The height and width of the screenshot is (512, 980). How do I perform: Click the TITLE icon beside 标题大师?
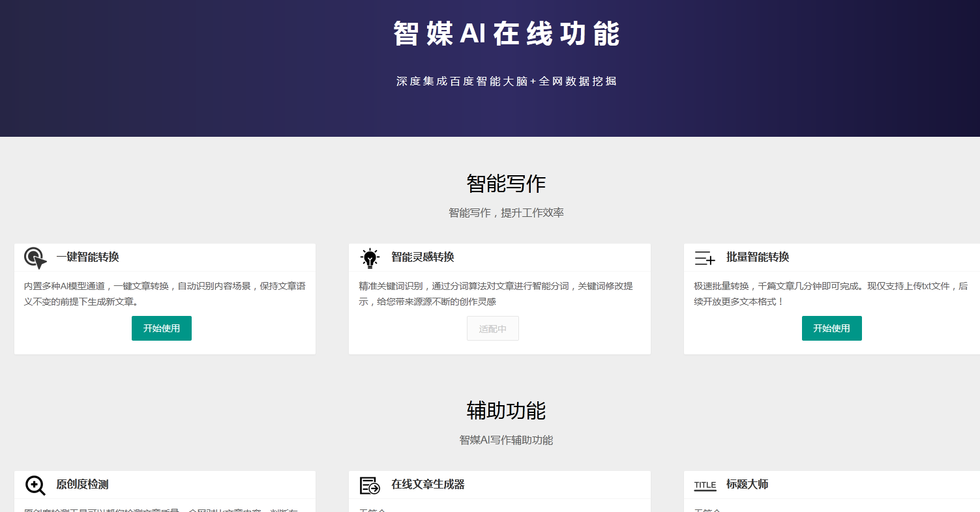click(705, 485)
